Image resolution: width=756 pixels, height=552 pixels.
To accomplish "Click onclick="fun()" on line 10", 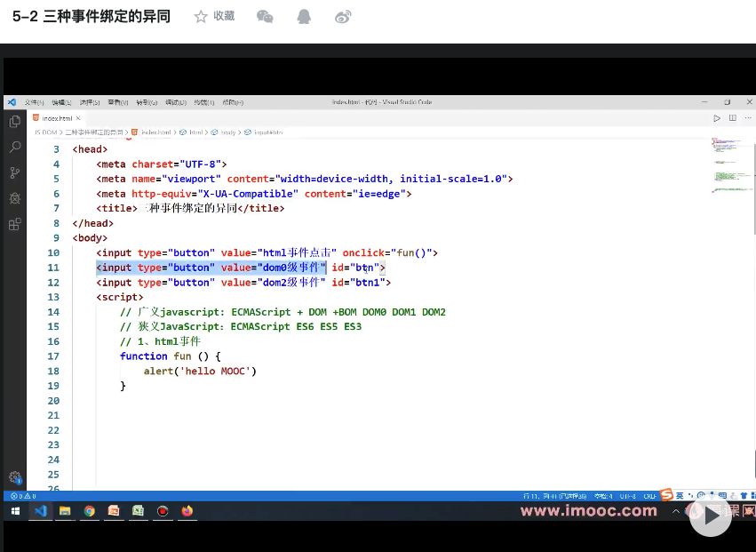I will pos(387,252).
